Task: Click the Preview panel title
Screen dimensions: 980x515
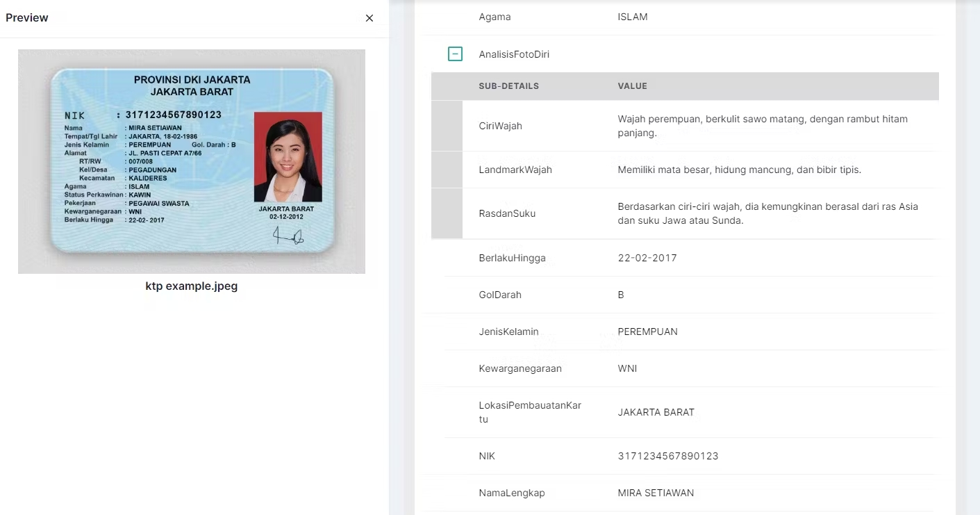Action: click(x=27, y=18)
